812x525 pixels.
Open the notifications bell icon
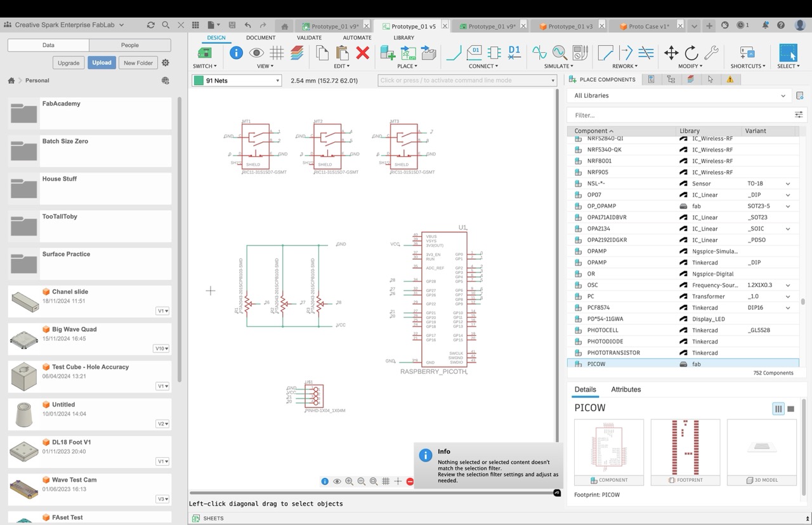[x=765, y=25]
